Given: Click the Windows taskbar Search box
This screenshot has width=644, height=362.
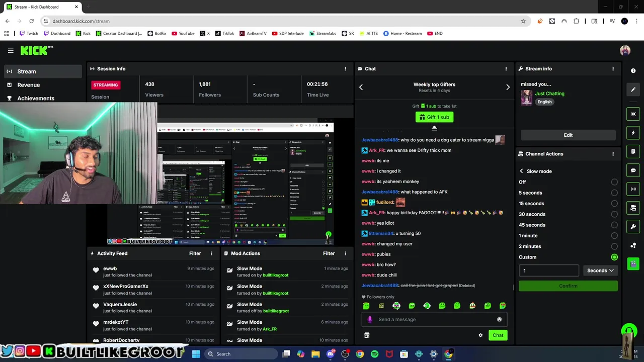Looking at the screenshot, I should click(x=240, y=354).
